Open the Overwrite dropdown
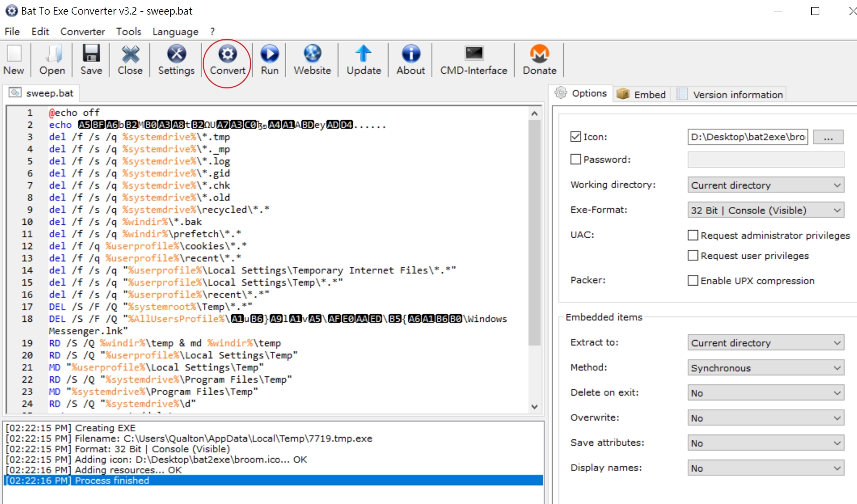Viewport: 857px width, 504px height. 766,418
